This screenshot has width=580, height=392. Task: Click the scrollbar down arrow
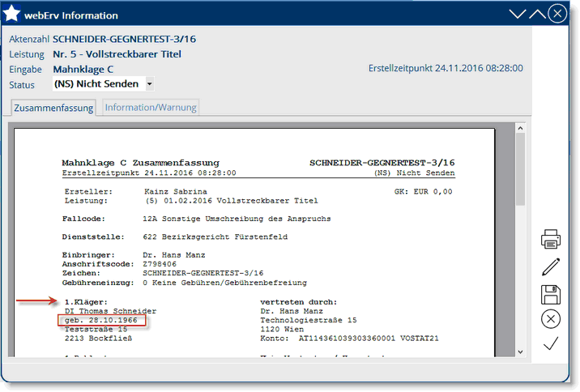[x=520, y=352]
